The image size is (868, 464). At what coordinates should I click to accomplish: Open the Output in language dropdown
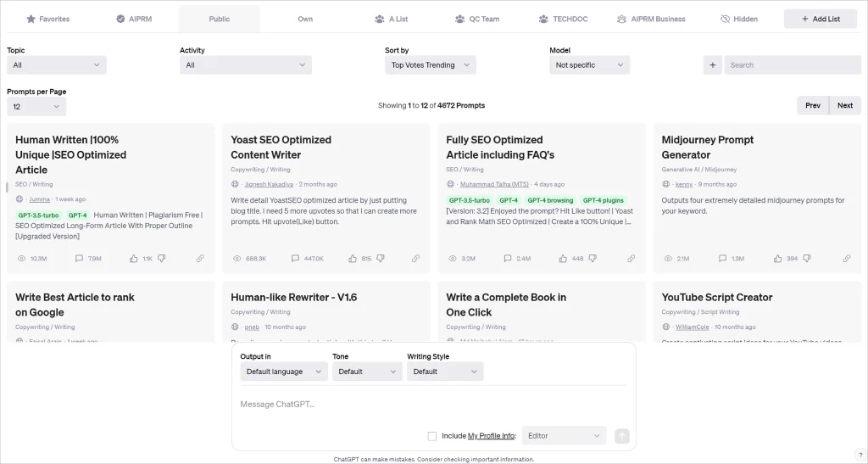283,372
